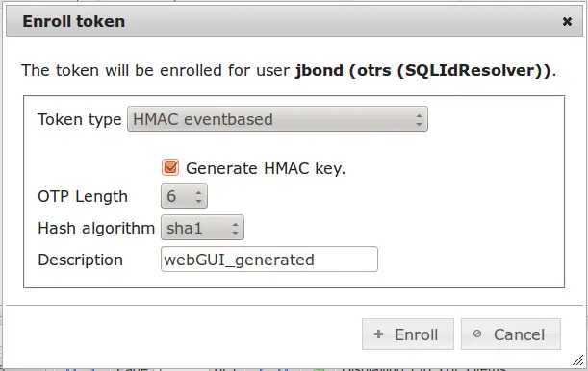Click the bold jbond user text
This screenshot has width=588, height=371.
point(320,70)
